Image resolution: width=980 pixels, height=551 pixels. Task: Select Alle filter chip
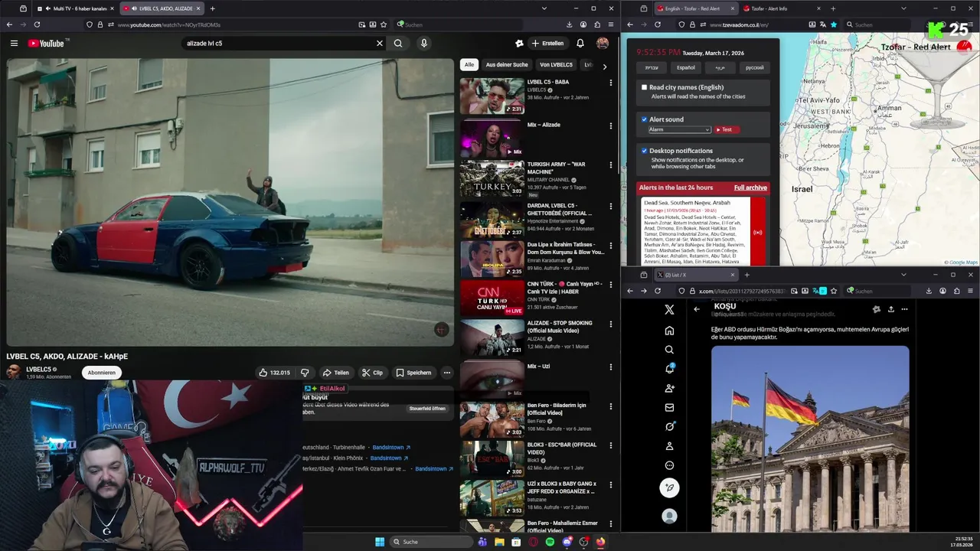pyautogui.click(x=469, y=65)
